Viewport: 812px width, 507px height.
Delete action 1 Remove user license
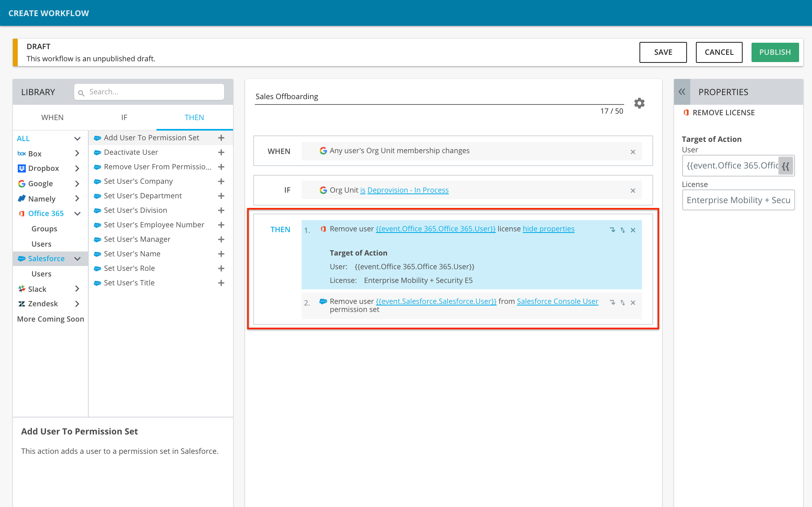[633, 230]
